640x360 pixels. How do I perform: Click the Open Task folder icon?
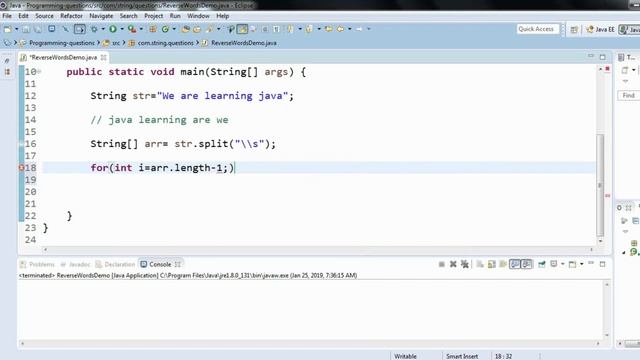[x=197, y=29]
